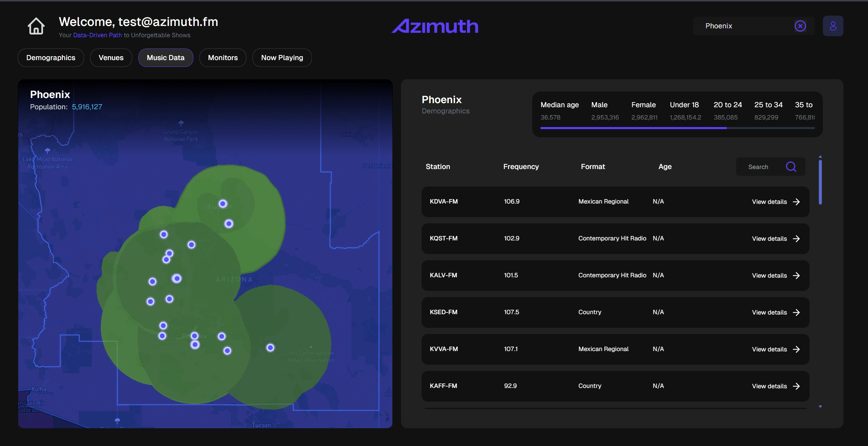Switch to the Venues tab
The height and width of the screenshot is (446, 868).
111,58
